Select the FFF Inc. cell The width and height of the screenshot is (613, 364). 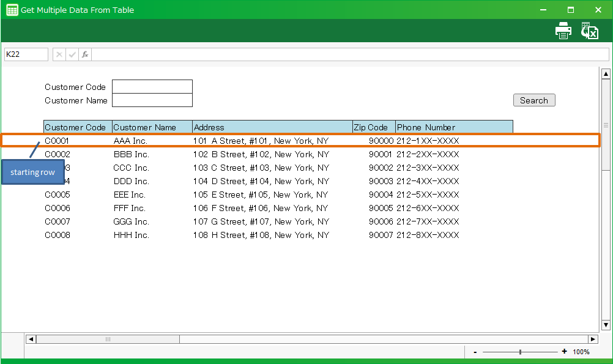130,208
